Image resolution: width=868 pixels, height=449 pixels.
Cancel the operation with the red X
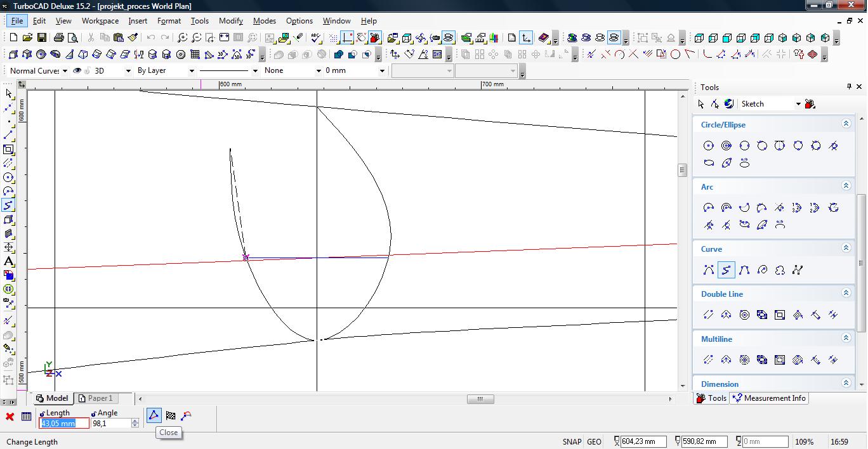coord(10,417)
